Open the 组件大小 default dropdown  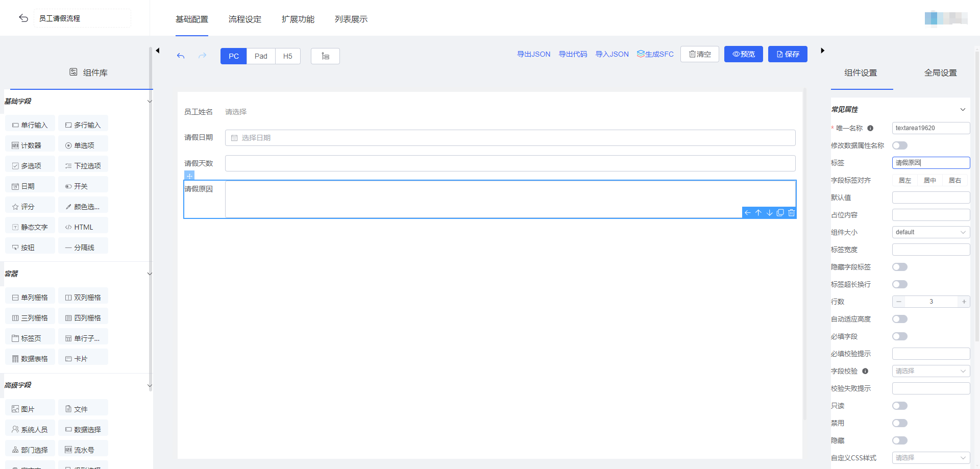(x=930, y=232)
